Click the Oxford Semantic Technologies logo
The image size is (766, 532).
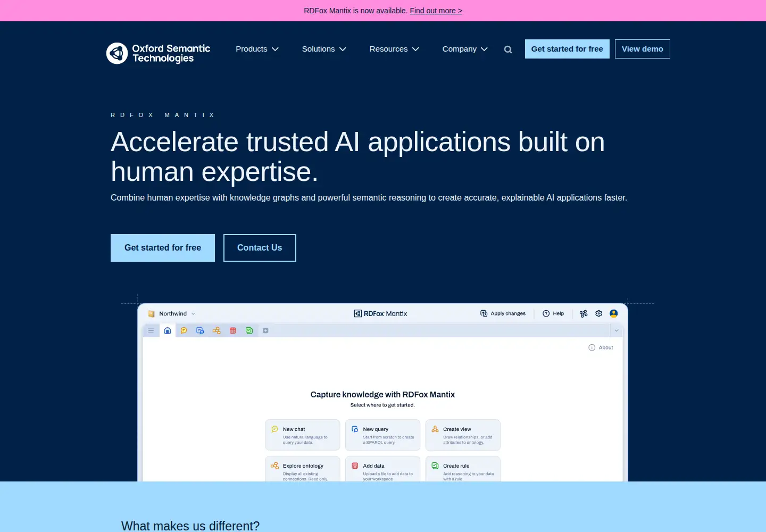[159, 53]
